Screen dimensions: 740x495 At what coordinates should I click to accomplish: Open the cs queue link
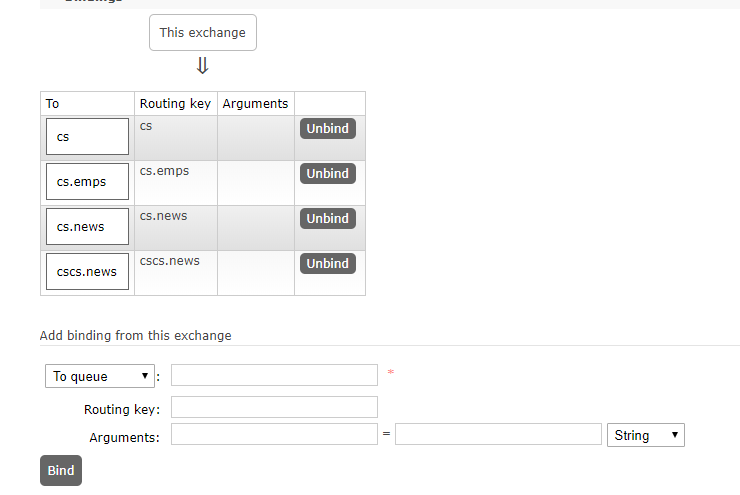pyautogui.click(x=64, y=137)
